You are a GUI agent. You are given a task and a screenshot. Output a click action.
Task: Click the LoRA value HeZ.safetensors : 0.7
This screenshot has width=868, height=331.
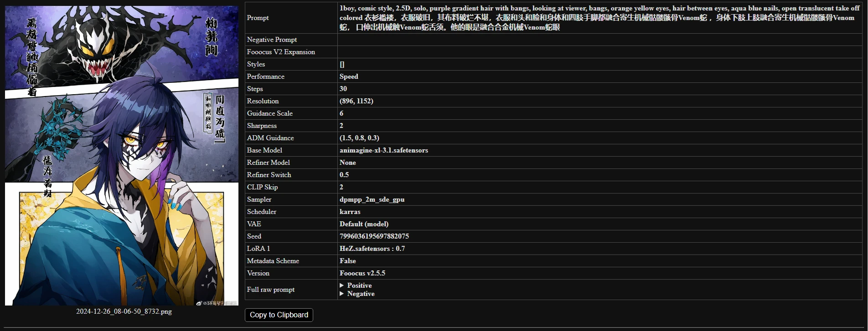(x=372, y=249)
